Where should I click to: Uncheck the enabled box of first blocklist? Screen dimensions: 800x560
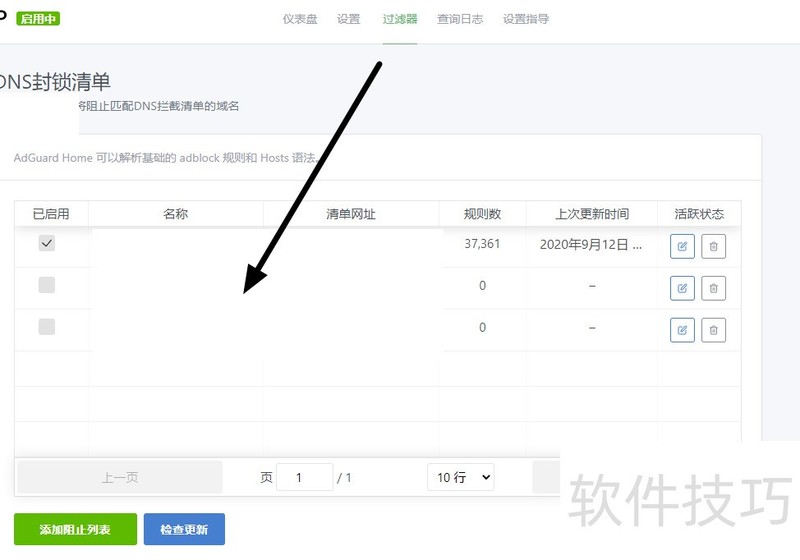(x=46, y=243)
